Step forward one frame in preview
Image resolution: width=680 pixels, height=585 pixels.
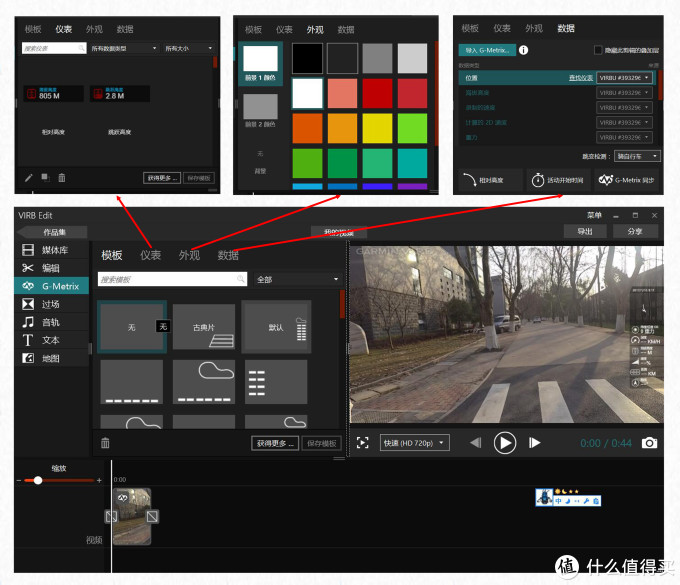point(534,443)
